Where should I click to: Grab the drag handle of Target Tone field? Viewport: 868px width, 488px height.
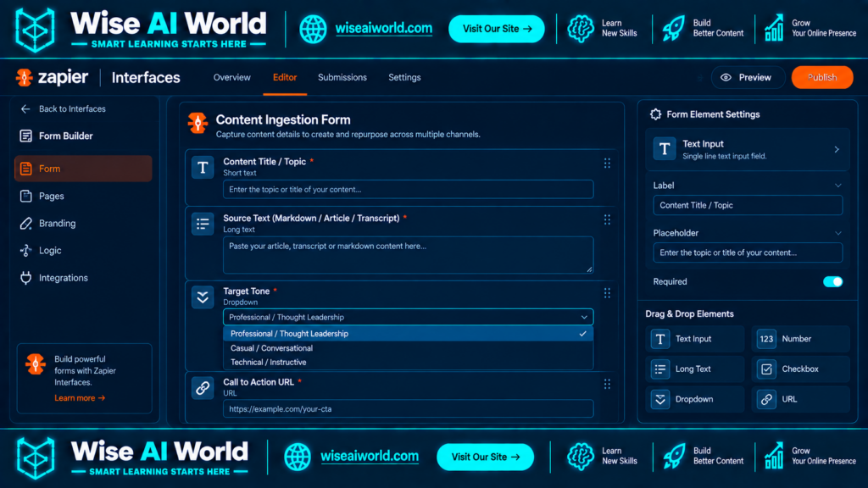click(607, 292)
